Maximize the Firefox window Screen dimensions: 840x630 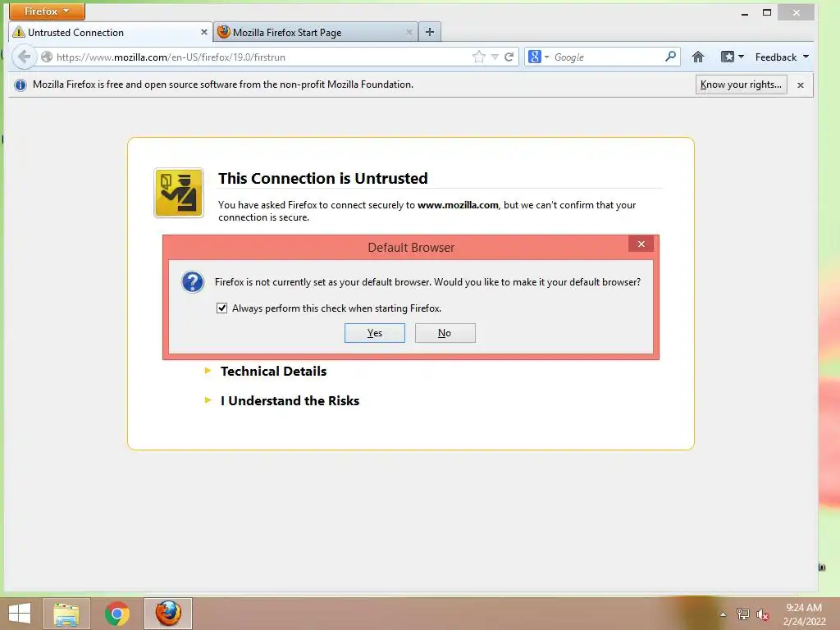click(x=767, y=12)
